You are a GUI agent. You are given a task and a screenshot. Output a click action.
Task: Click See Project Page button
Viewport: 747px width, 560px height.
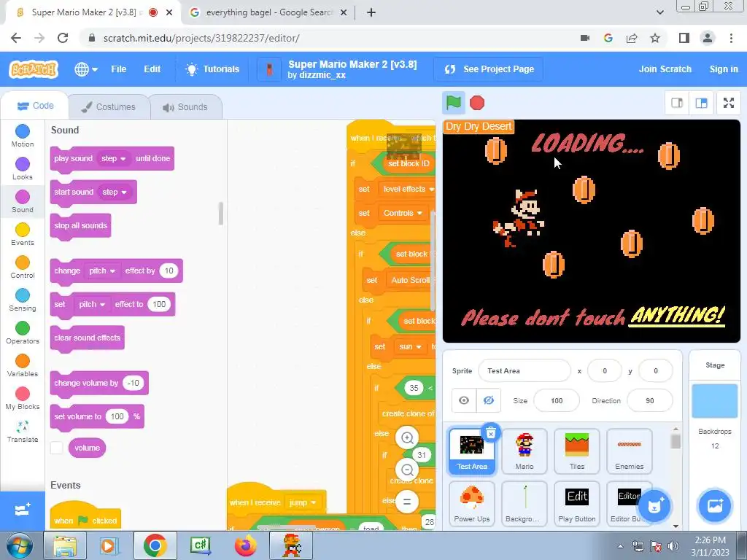click(489, 69)
